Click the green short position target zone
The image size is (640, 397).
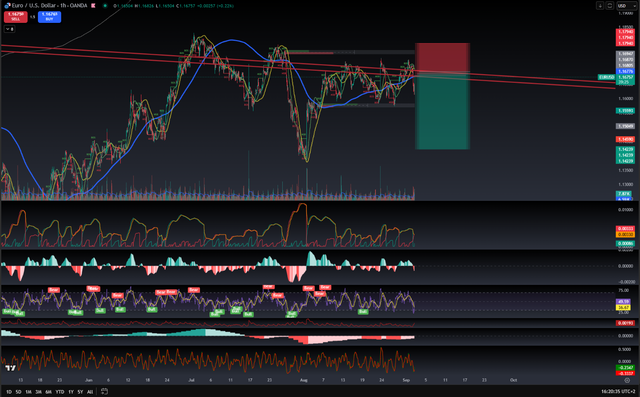(442, 111)
